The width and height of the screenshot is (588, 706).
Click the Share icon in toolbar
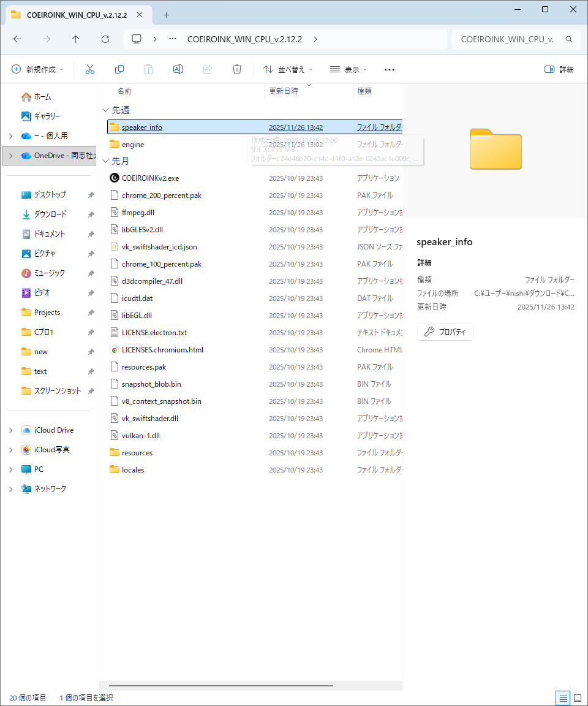pyautogui.click(x=208, y=69)
